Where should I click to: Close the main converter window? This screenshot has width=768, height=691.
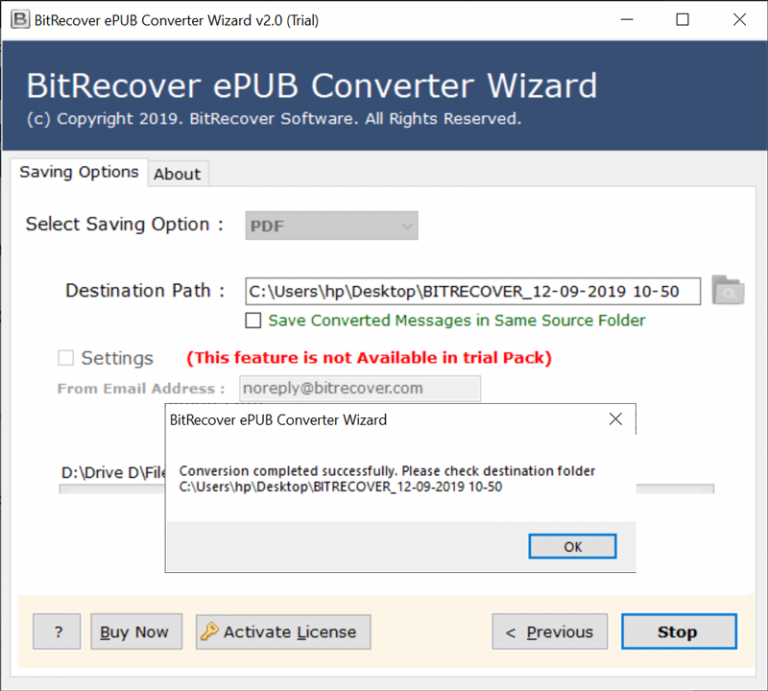(740, 20)
